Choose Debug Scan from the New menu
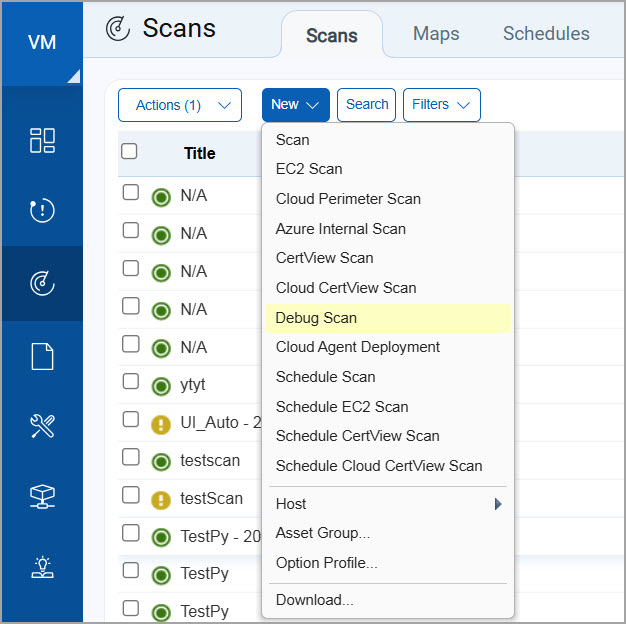 click(x=316, y=318)
